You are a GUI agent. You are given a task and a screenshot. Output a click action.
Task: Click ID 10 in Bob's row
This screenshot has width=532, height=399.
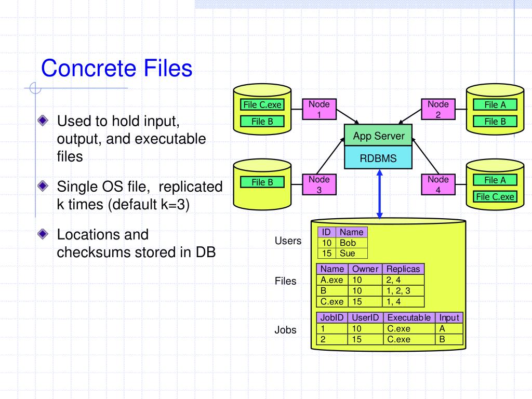coord(327,243)
